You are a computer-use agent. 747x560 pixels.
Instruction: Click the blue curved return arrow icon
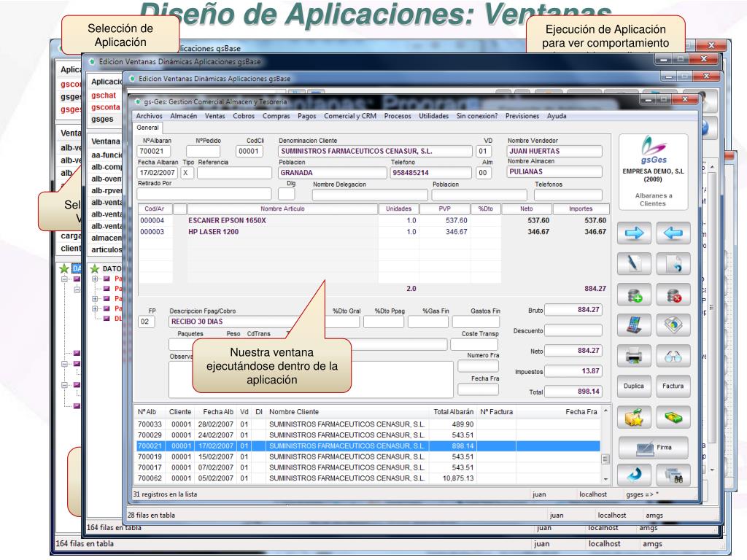point(634,475)
